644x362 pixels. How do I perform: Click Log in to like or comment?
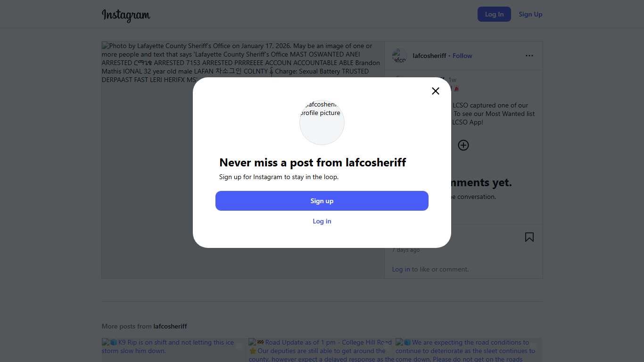click(401, 269)
